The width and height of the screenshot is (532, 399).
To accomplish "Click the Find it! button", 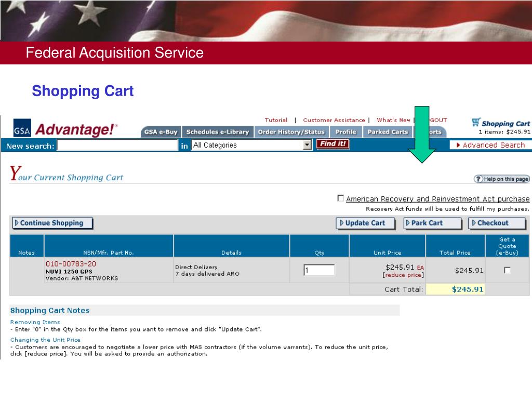I will point(332,144).
